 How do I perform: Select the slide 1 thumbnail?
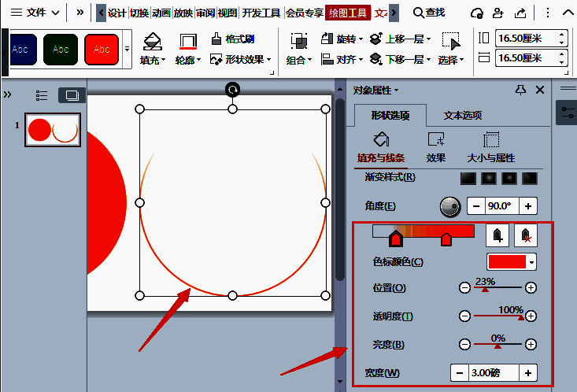(52, 130)
